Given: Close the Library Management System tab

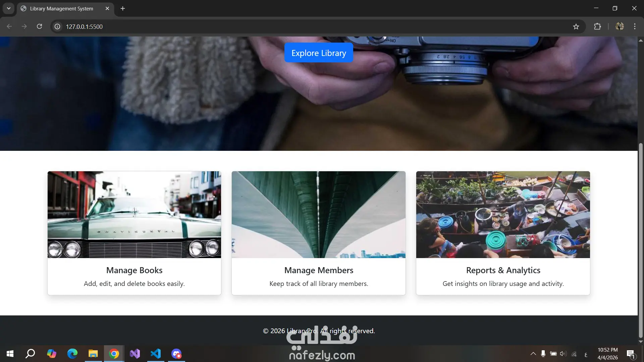Looking at the screenshot, I should click(x=107, y=8).
